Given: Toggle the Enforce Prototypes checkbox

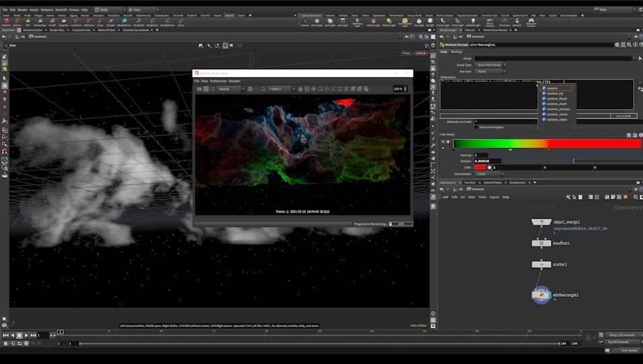Looking at the screenshot, I should 476,127.
